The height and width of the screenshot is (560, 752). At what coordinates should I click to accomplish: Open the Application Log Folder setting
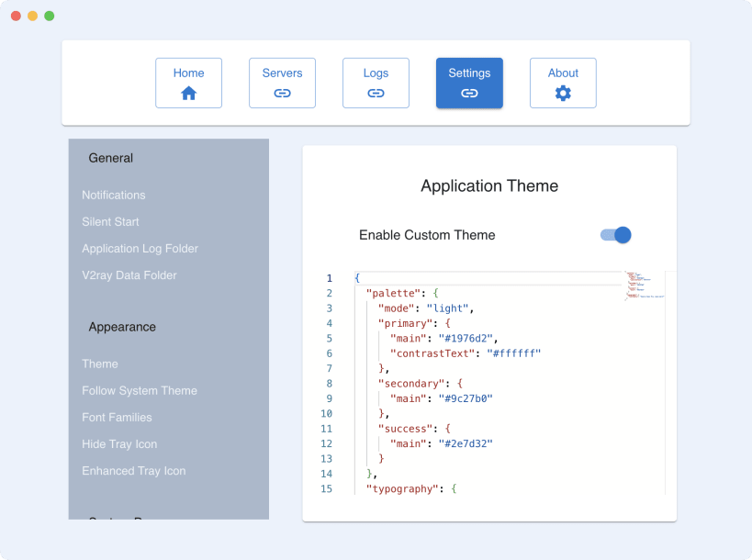tap(140, 249)
